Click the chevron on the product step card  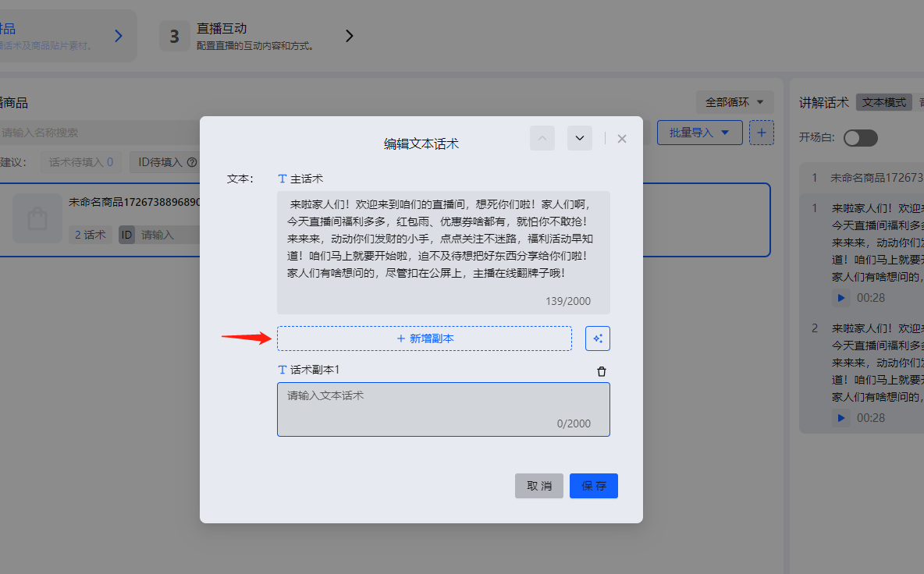(119, 36)
